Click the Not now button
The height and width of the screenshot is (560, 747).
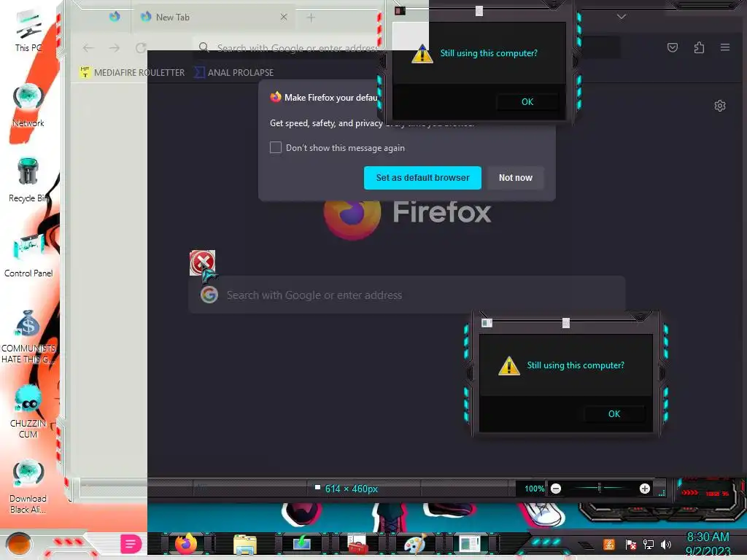516,178
